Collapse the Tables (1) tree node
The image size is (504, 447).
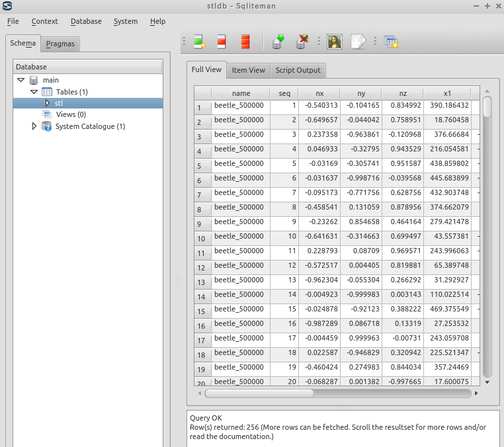34,92
